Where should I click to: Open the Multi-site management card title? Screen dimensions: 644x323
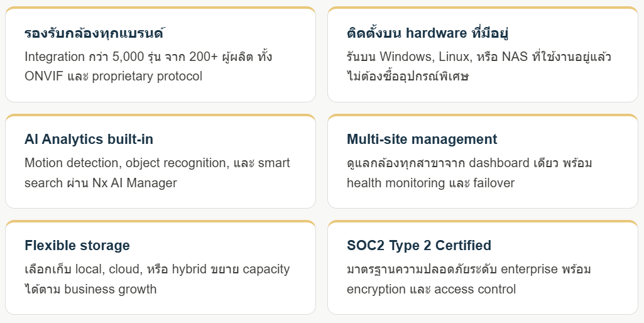422,140
